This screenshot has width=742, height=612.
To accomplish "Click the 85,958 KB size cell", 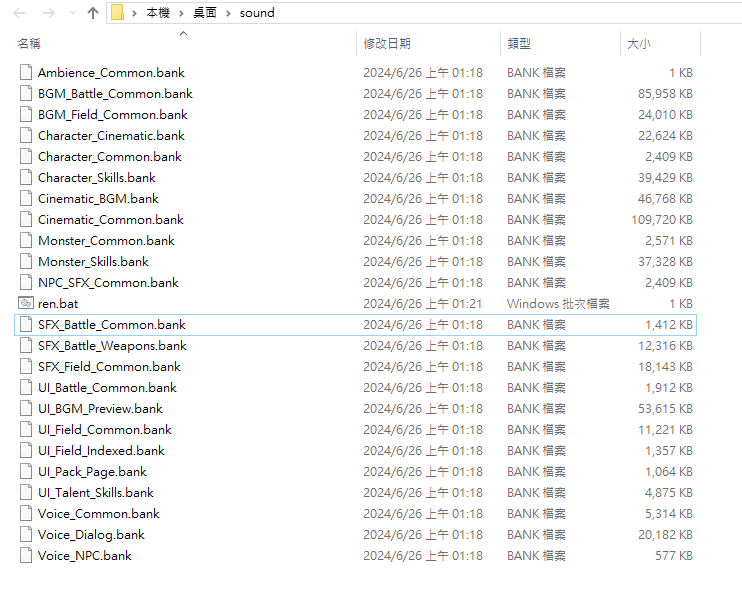I will tap(665, 94).
